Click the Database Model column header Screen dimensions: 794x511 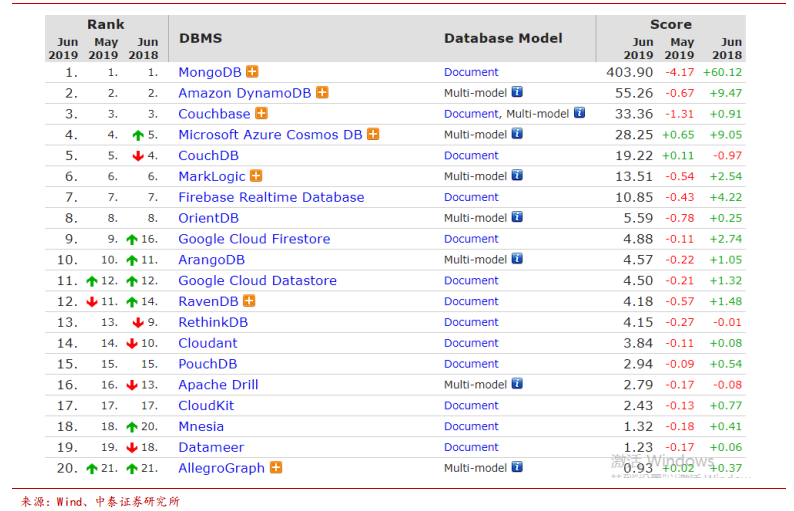[x=503, y=38]
